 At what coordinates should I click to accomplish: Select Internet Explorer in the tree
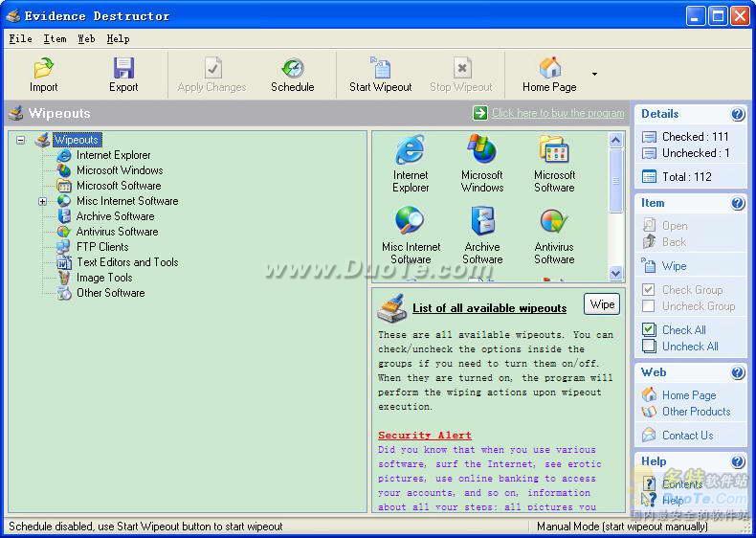113,155
